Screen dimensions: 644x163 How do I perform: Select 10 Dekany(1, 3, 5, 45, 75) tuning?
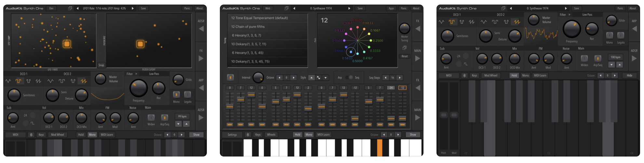268,61
